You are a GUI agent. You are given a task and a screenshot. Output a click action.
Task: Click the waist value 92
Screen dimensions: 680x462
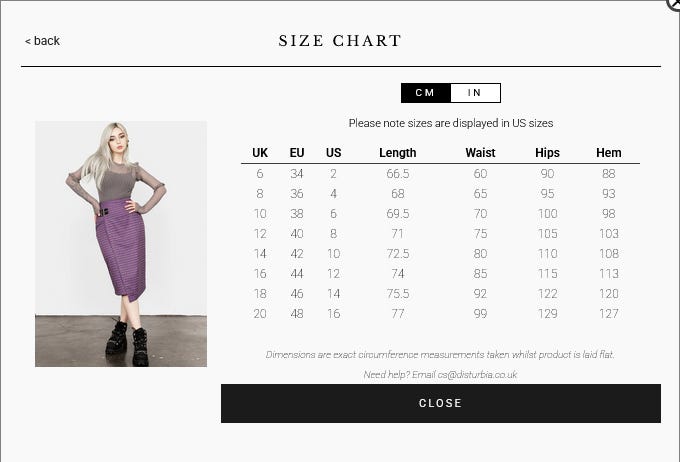pos(480,294)
